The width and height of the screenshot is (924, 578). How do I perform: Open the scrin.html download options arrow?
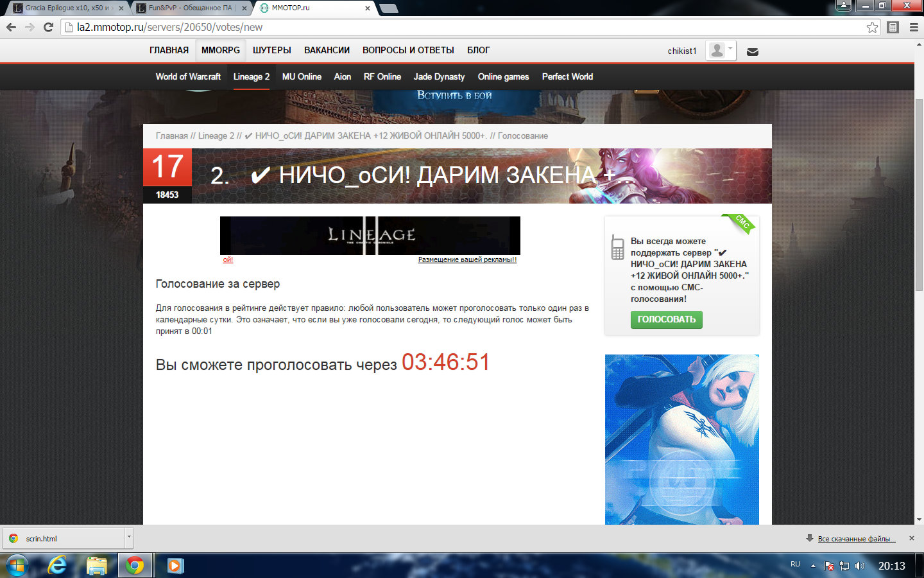point(129,538)
